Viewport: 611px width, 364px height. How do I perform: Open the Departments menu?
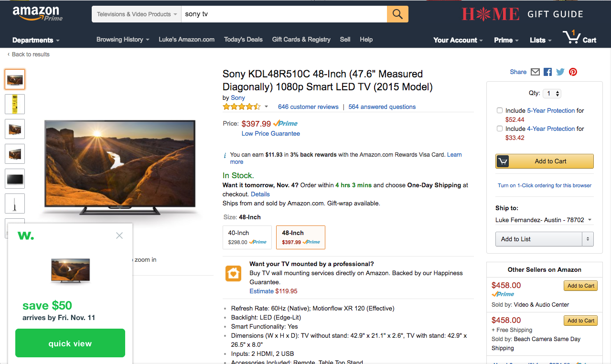click(36, 40)
